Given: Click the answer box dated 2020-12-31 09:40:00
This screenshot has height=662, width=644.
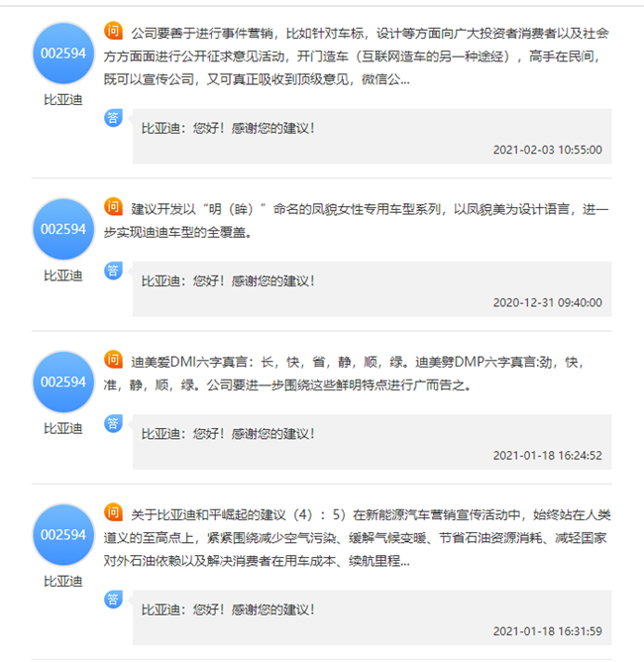Looking at the screenshot, I should (x=372, y=289).
